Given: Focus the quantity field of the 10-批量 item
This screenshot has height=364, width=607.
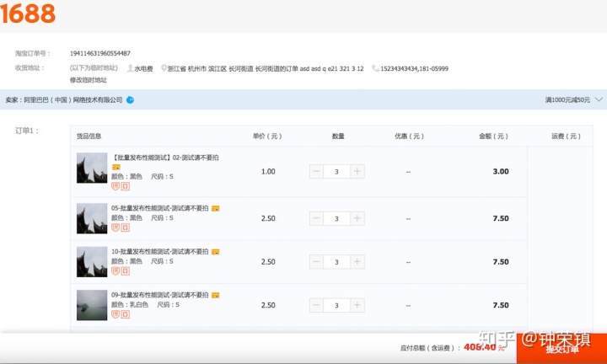Looking at the screenshot, I should tap(336, 262).
